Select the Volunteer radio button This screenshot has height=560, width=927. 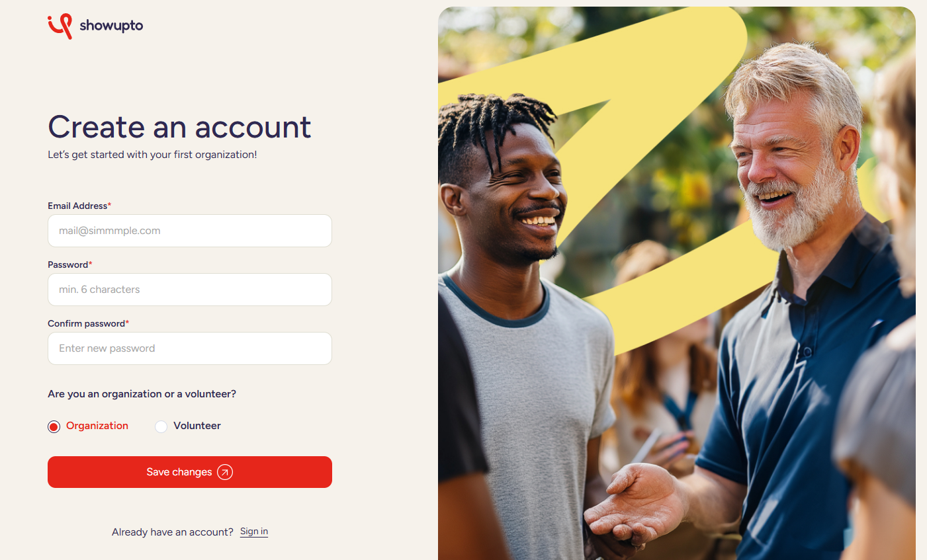pos(161,426)
